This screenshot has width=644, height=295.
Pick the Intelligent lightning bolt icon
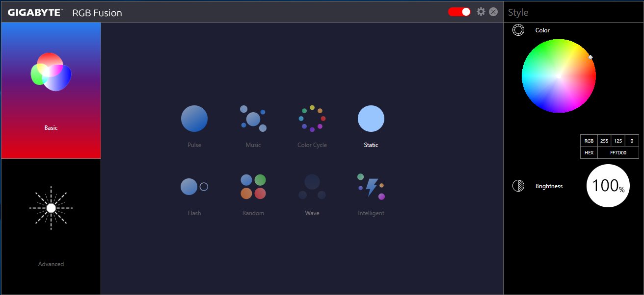[x=371, y=187]
